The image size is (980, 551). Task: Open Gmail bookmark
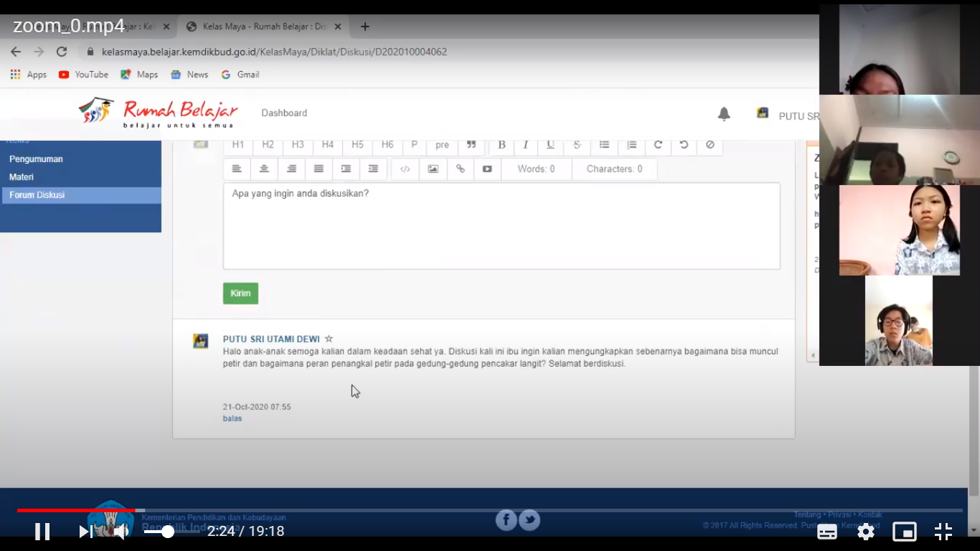(x=240, y=75)
